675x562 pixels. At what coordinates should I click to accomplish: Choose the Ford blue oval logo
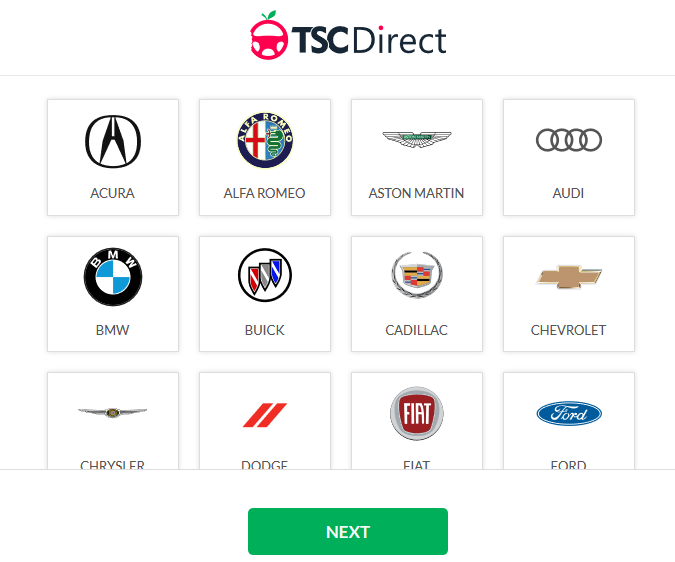pos(569,414)
